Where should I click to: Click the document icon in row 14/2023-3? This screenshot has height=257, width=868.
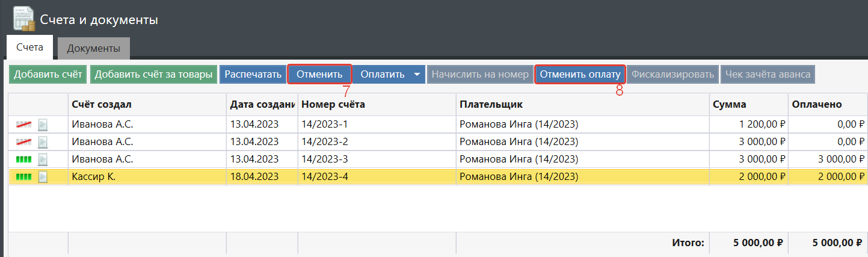pyautogui.click(x=43, y=159)
